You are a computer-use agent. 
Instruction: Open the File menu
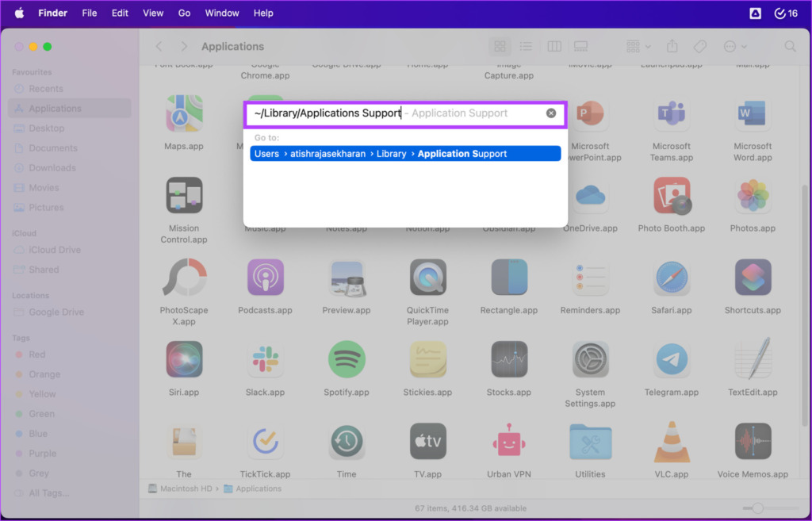(x=90, y=13)
